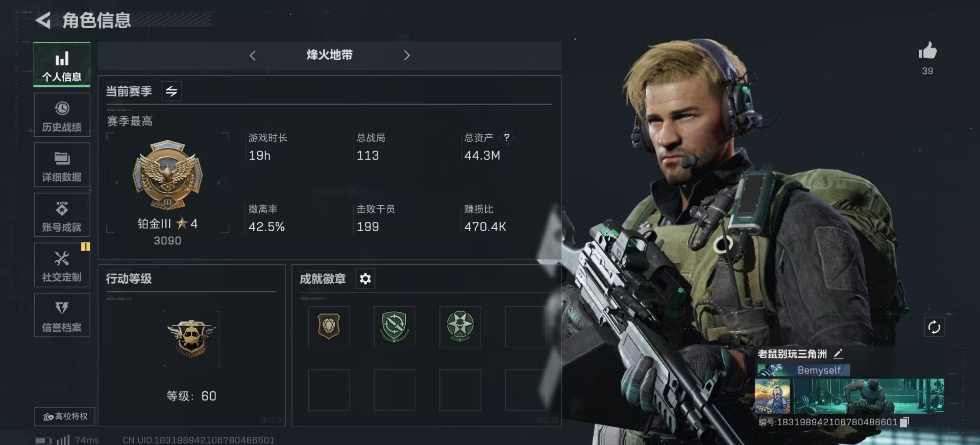
Task: Select the first achievement badge shield
Action: pyautogui.click(x=329, y=327)
